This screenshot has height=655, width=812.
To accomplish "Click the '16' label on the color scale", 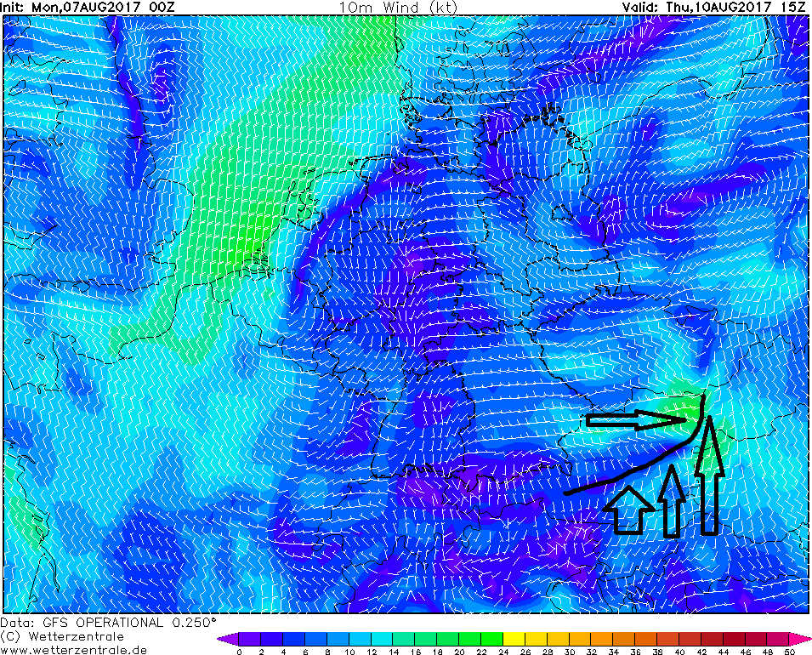I will (415, 652).
